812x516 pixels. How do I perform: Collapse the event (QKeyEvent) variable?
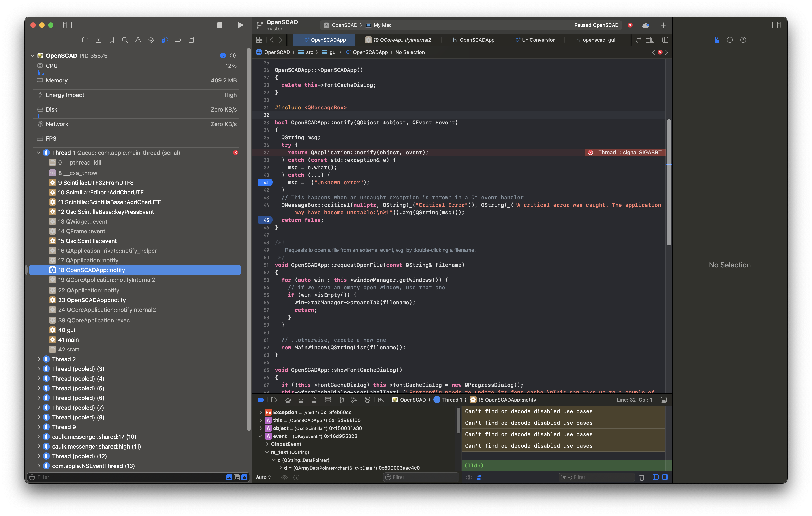(x=260, y=436)
